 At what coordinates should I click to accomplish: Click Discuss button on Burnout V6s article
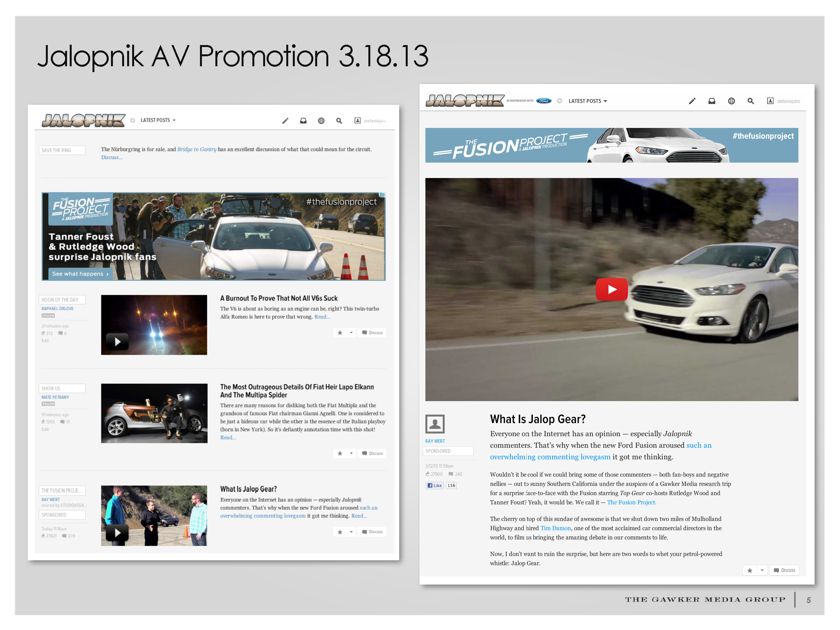(x=372, y=333)
